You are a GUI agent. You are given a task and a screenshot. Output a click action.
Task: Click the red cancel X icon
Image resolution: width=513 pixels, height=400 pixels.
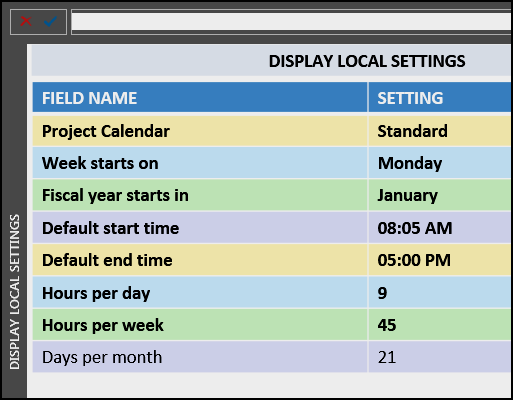pos(26,22)
